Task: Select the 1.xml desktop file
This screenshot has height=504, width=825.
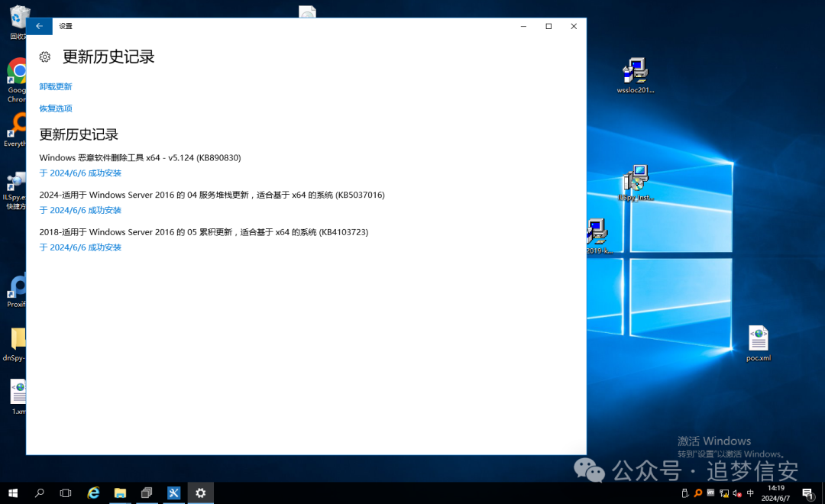Action: point(18,397)
